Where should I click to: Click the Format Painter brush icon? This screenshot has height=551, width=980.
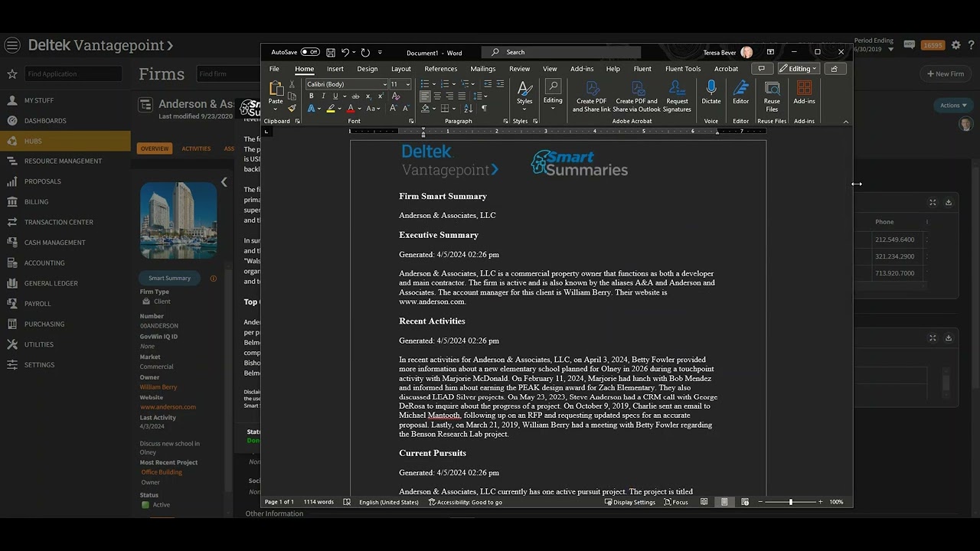pyautogui.click(x=292, y=109)
